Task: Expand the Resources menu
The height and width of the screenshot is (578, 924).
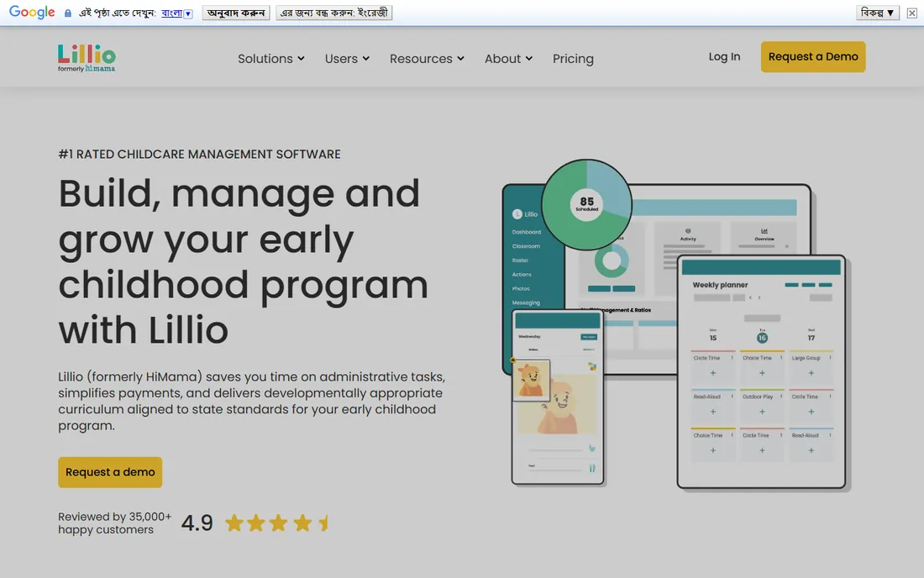Action: coord(427,58)
